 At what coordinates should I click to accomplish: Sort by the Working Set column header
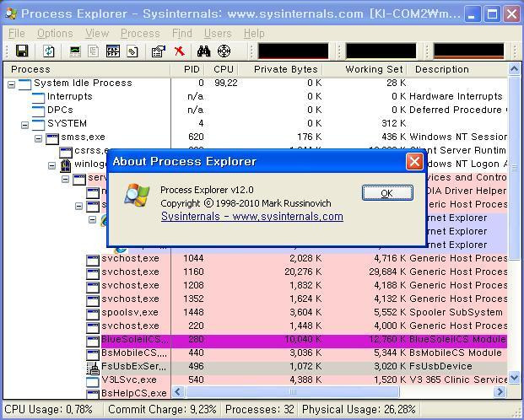point(365,69)
